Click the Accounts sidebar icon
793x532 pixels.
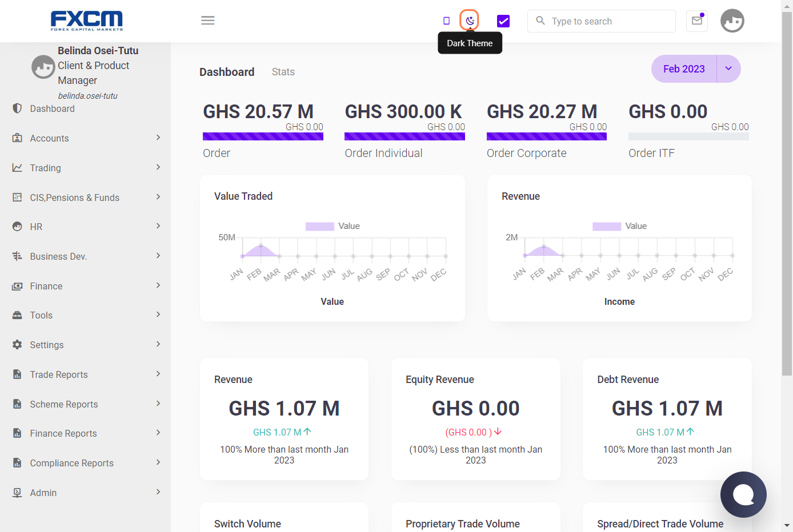[x=17, y=138]
